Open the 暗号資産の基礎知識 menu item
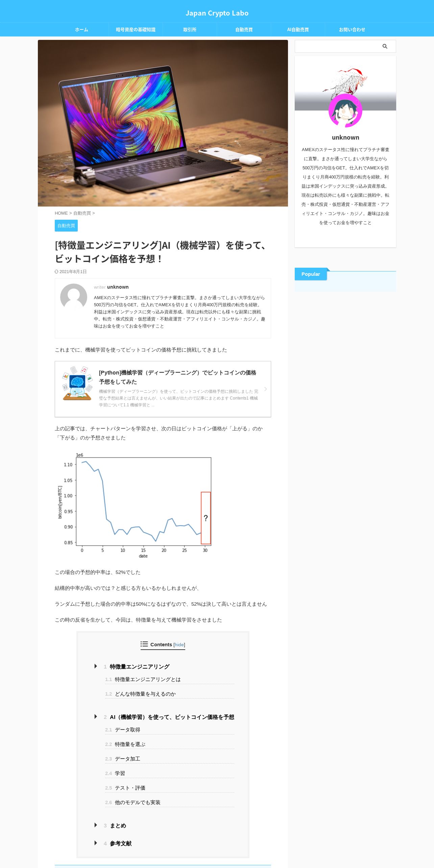This screenshot has height=868, width=434. [136, 30]
